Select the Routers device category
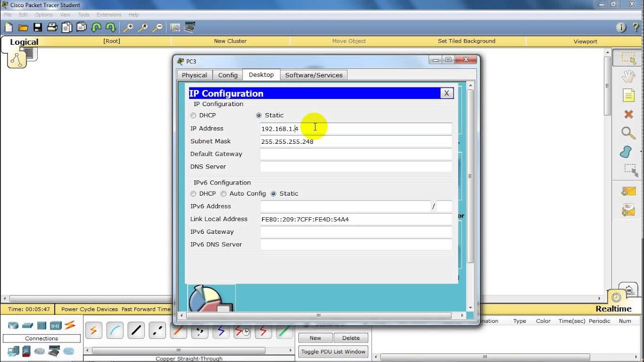 click(13, 325)
